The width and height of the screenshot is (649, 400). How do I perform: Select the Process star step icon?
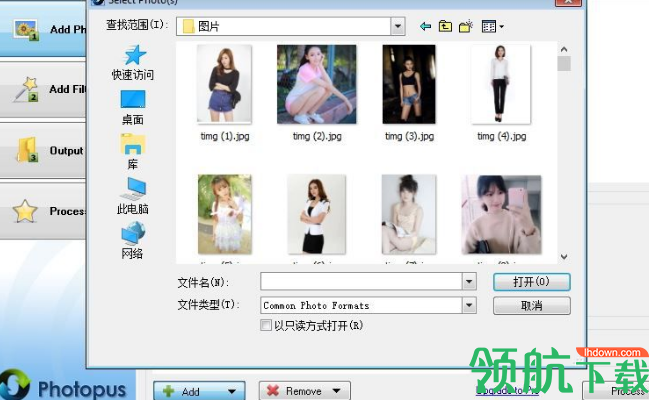click(x=25, y=211)
